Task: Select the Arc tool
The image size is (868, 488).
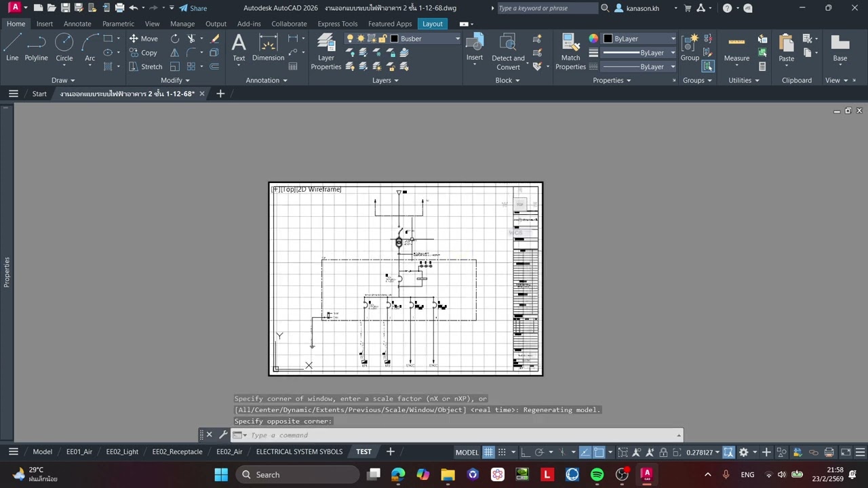Action: point(90,47)
